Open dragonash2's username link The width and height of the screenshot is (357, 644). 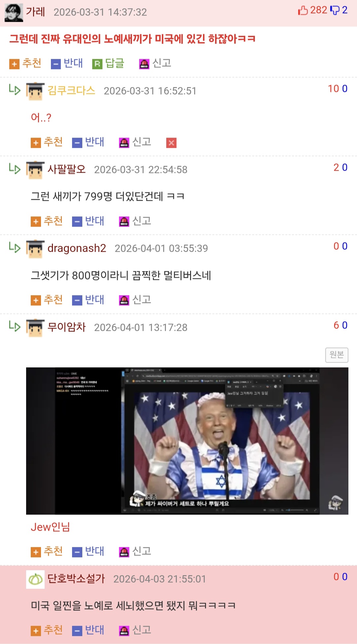click(77, 248)
